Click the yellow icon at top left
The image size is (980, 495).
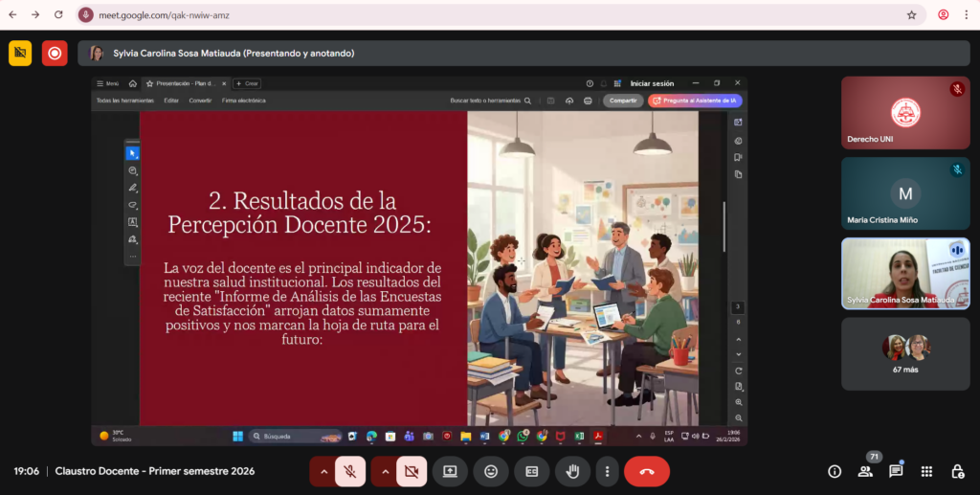click(x=20, y=54)
